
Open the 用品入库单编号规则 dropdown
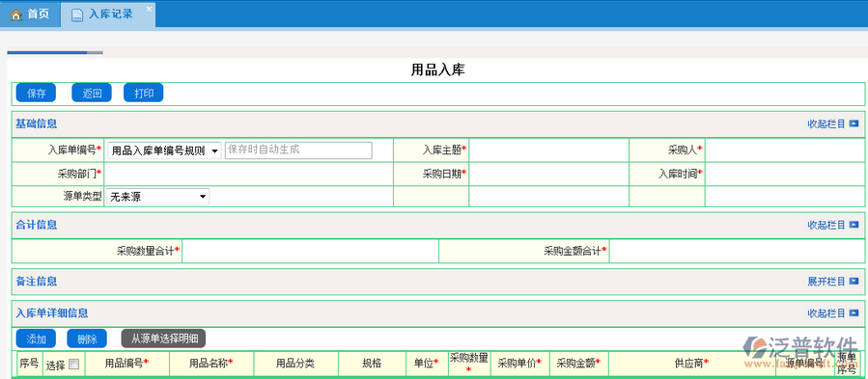164,150
